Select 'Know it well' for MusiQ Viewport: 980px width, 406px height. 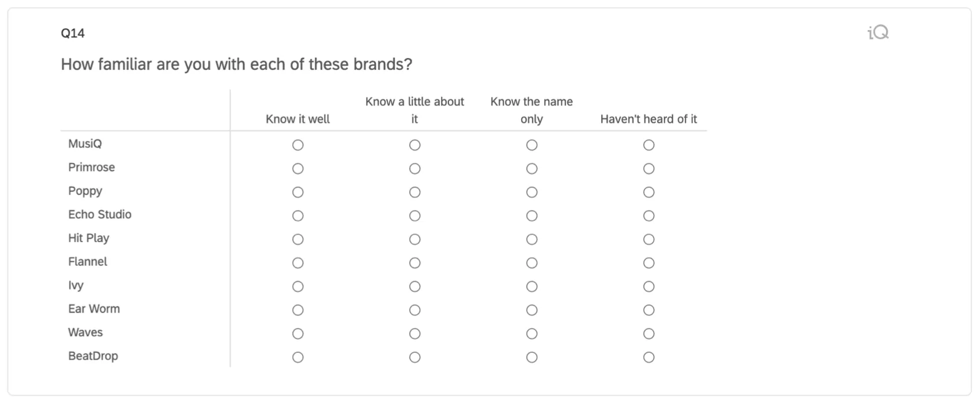point(298,145)
